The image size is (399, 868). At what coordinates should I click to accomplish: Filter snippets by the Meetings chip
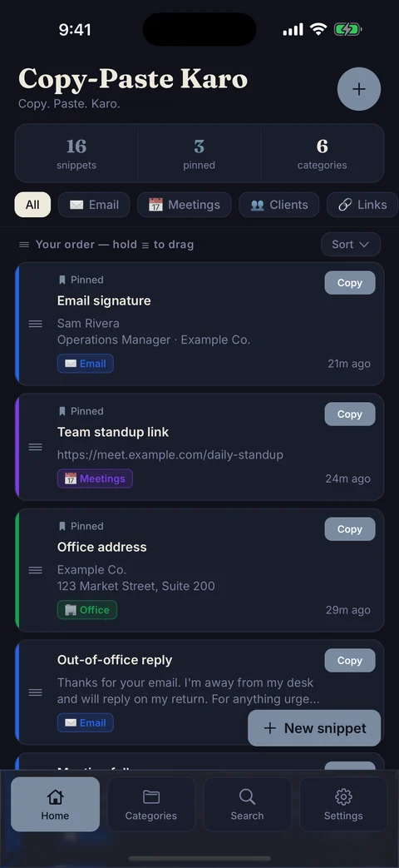(x=184, y=205)
